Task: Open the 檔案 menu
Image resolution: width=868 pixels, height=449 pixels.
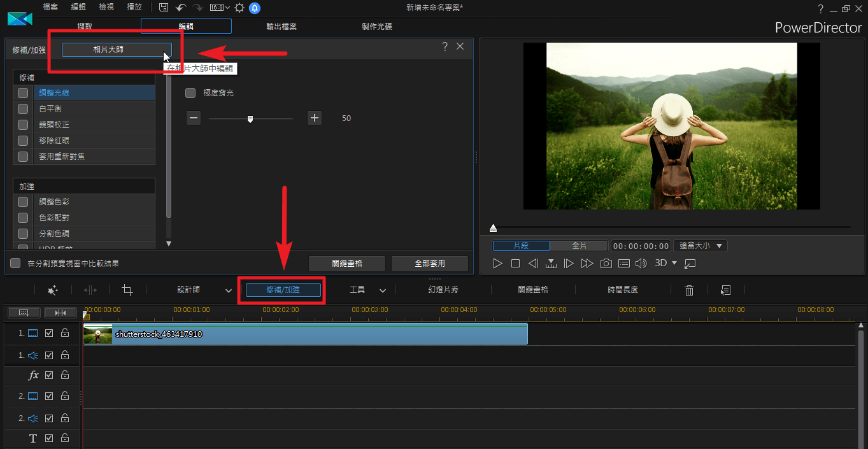Action: coord(51,7)
